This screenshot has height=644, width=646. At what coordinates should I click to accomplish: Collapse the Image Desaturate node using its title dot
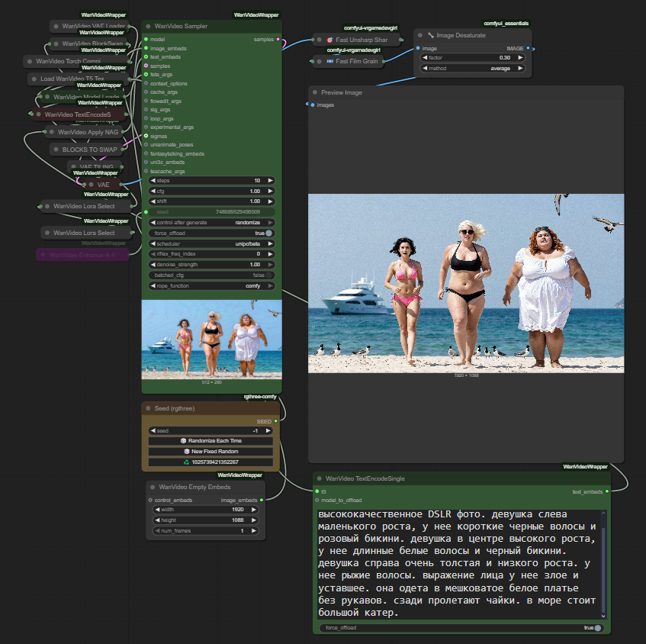tap(419, 35)
